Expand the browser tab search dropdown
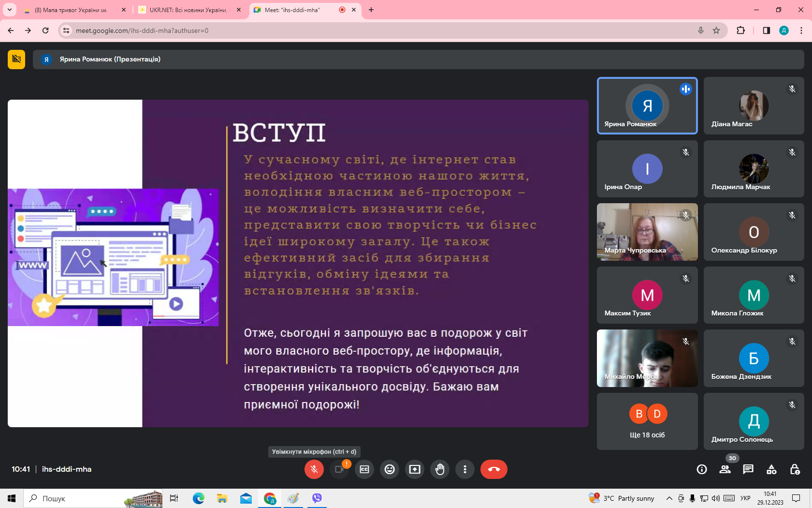The height and width of the screenshot is (508, 812). [10, 10]
